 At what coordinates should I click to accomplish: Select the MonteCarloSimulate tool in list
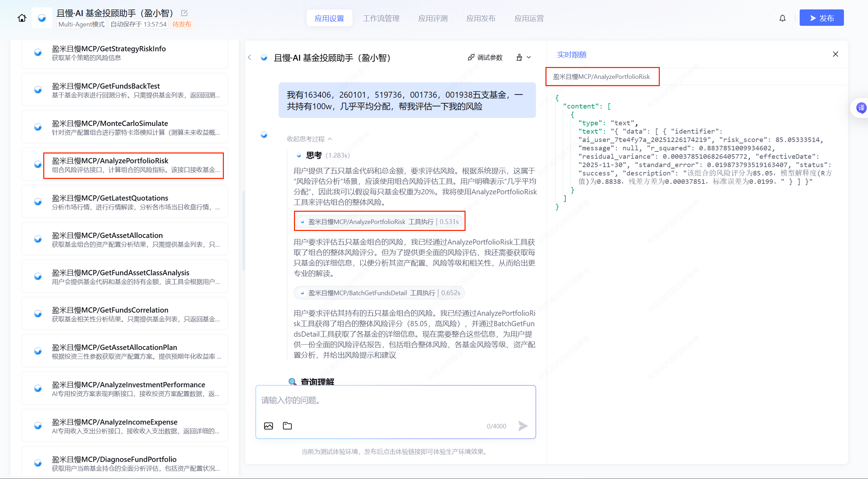click(x=124, y=127)
